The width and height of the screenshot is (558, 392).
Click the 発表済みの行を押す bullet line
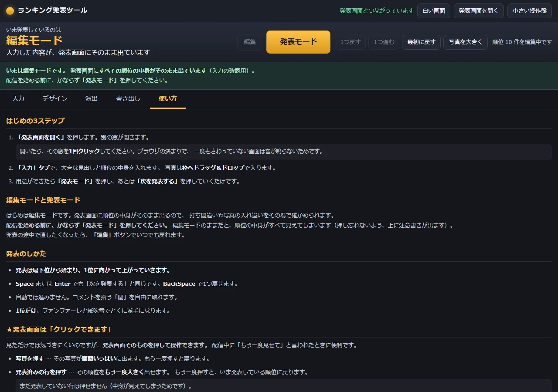162,372
